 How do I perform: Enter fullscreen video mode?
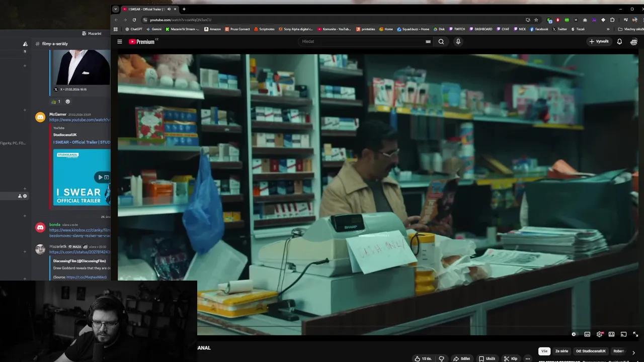pos(635,334)
